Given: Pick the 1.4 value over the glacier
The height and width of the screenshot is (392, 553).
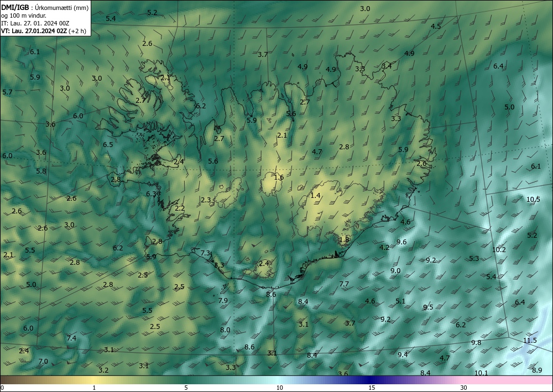Looking at the screenshot, I should coord(315,195).
